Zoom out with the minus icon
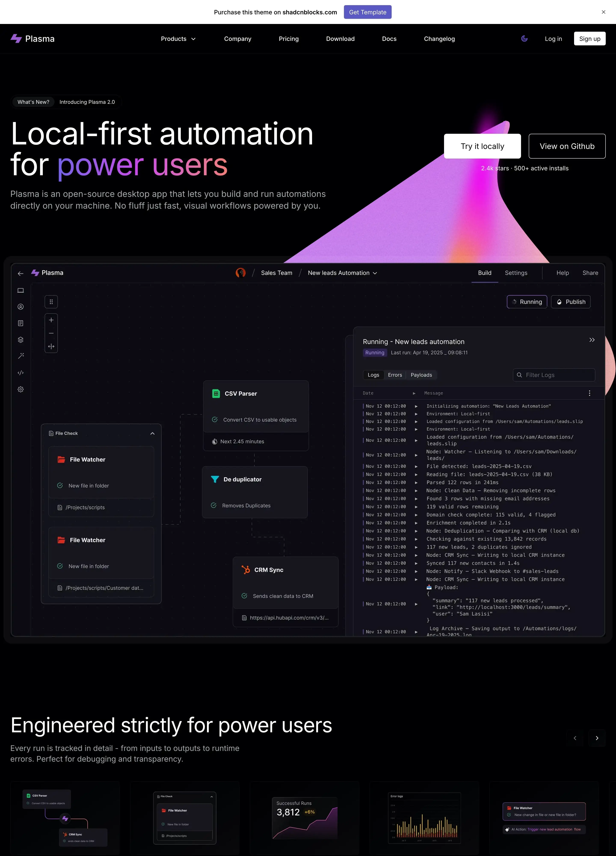Screen dimensions: 616x856 51,333
